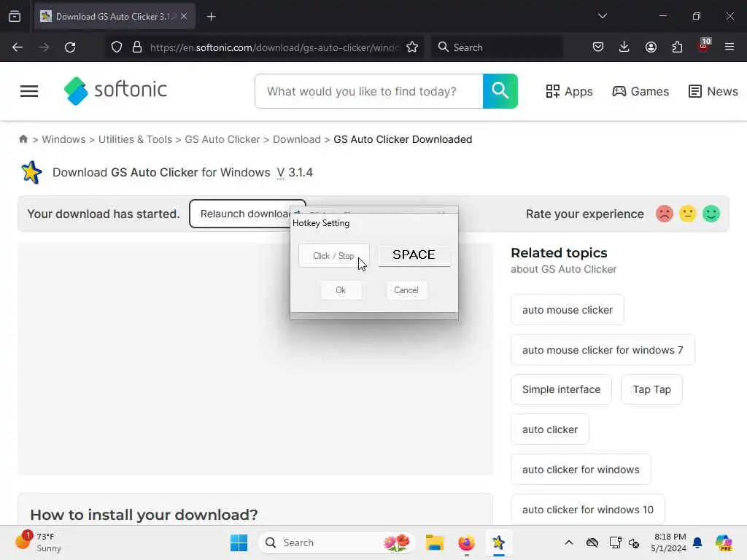Reload the current page

coord(70,47)
